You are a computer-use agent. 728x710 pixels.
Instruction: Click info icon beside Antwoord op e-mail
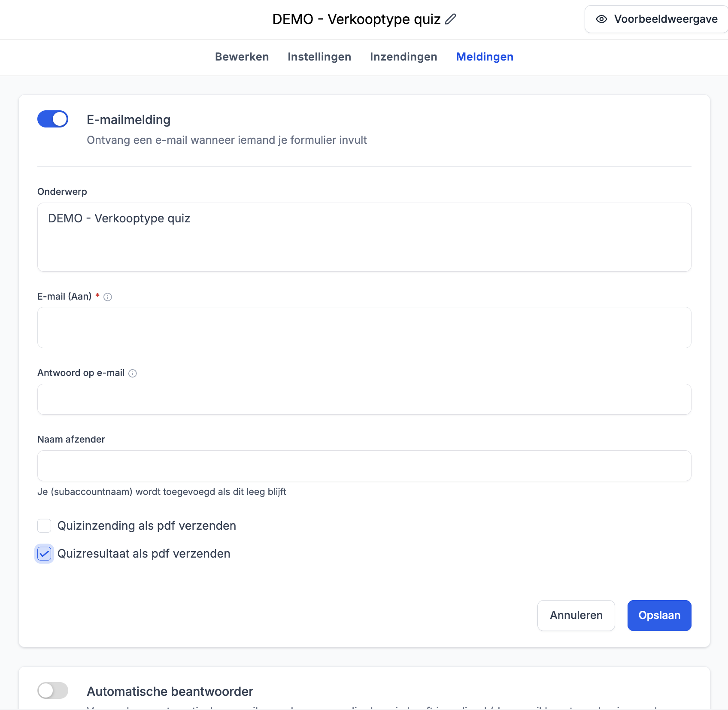(133, 373)
